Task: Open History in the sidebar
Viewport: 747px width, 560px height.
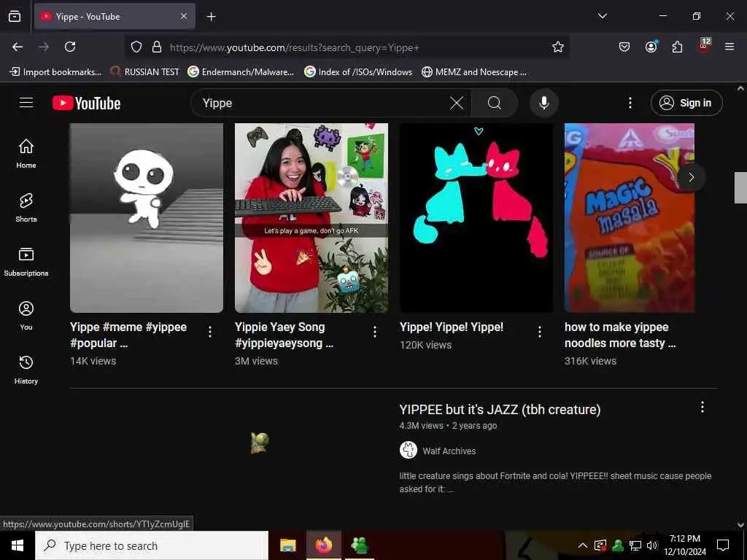Action: [26, 370]
